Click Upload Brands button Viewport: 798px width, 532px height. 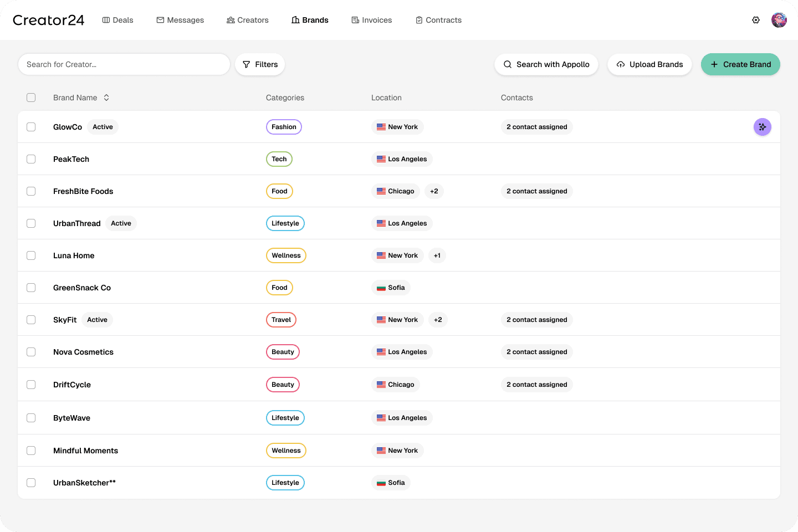[x=649, y=64]
